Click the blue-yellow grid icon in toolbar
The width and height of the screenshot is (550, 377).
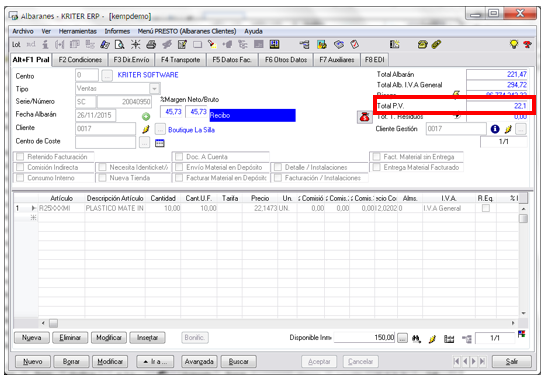pyautogui.click(x=274, y=45)
